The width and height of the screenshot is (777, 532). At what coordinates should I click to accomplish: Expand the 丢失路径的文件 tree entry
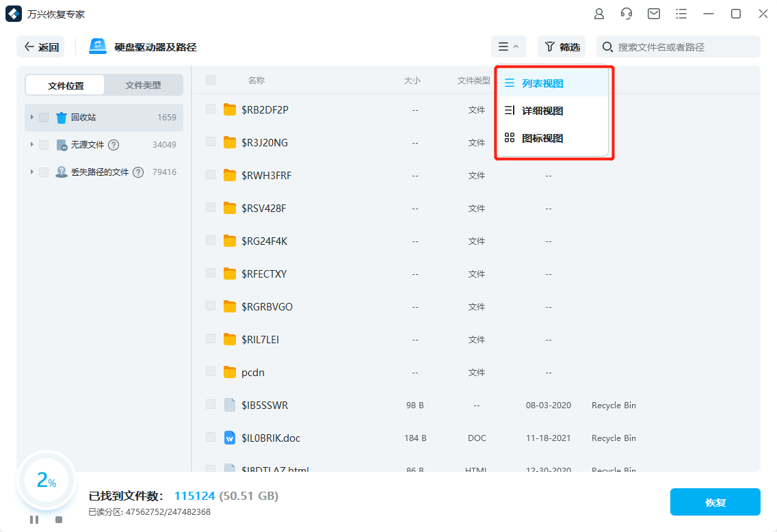pyautogui.click(x=31, y=172)
